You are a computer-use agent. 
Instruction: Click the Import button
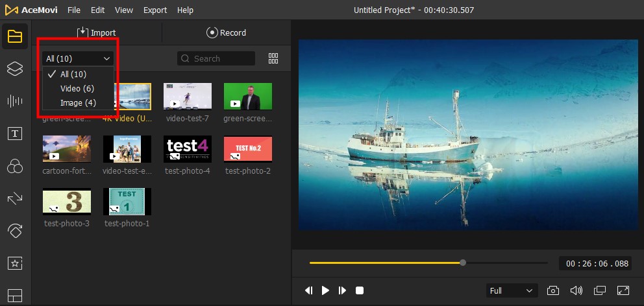96,32
